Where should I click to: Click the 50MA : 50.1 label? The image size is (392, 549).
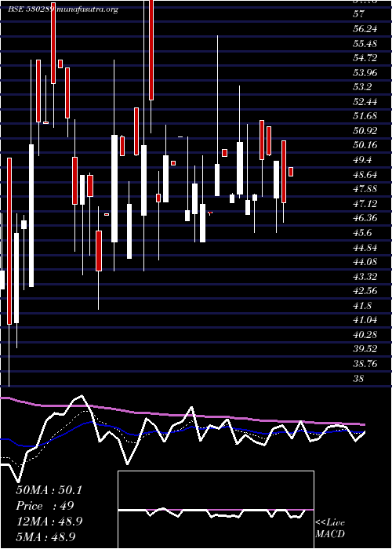49,490
